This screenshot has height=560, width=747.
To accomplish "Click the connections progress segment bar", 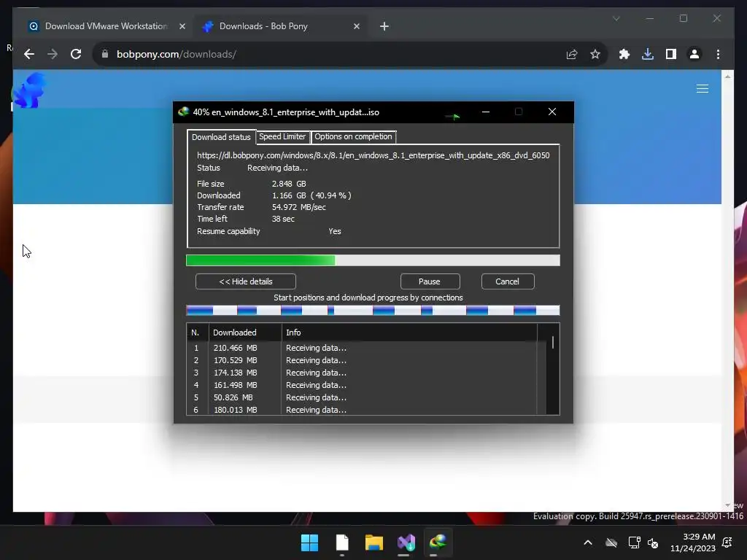I will pos(373,311).
